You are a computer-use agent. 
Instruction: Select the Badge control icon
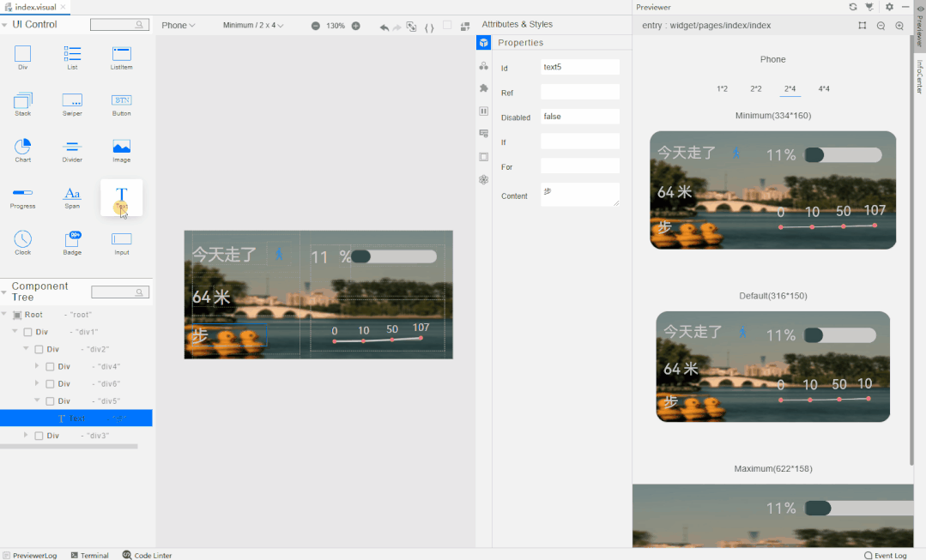click(x=72, y=238)
